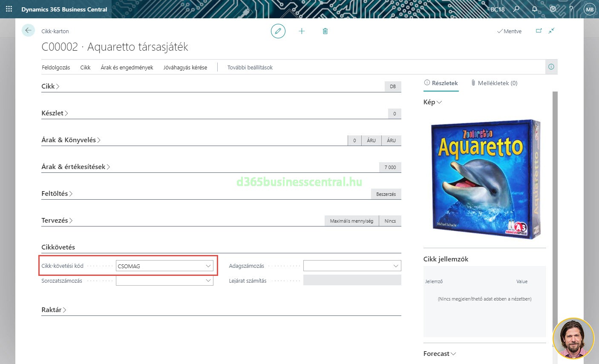Viewport: 599px width, 364px height.
Task: Click the pencil edit icon
Action: pos(278,31)
